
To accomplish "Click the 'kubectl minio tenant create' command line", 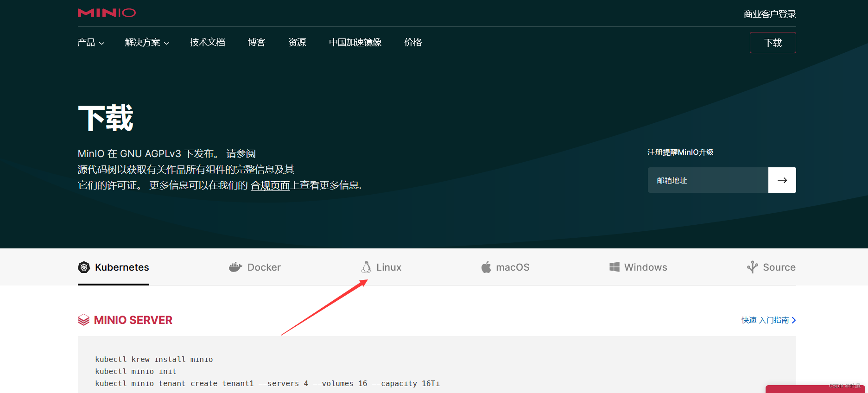I will pos(267,383).
